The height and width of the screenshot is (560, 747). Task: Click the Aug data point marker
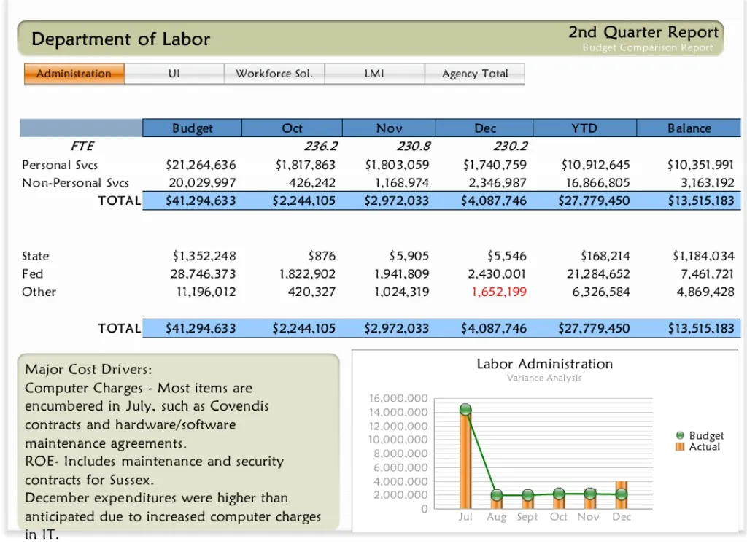click(497, 495)
